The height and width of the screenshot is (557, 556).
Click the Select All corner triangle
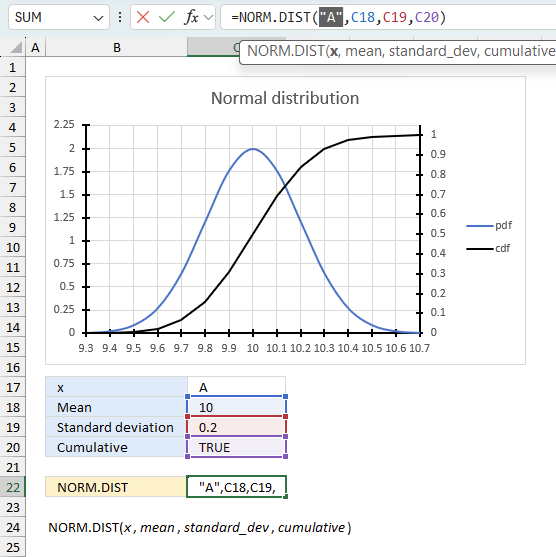16,47
